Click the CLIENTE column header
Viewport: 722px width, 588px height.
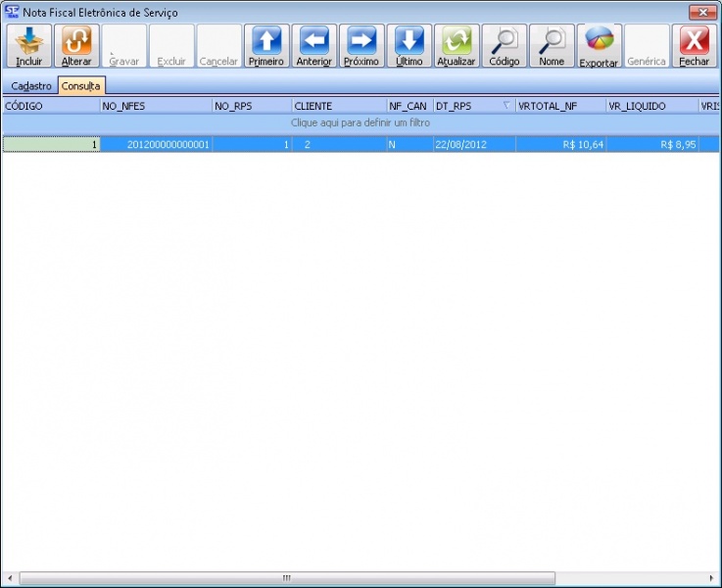338,105
